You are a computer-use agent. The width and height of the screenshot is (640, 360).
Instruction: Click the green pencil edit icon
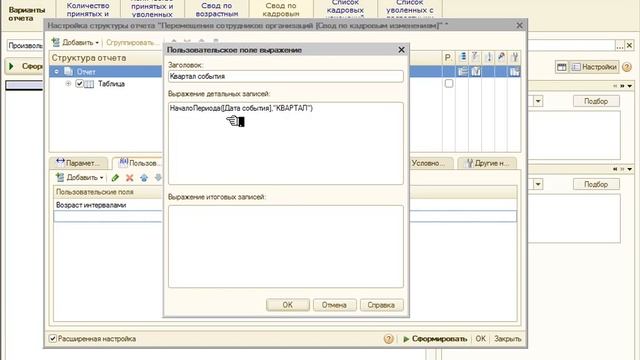point(115,178)
